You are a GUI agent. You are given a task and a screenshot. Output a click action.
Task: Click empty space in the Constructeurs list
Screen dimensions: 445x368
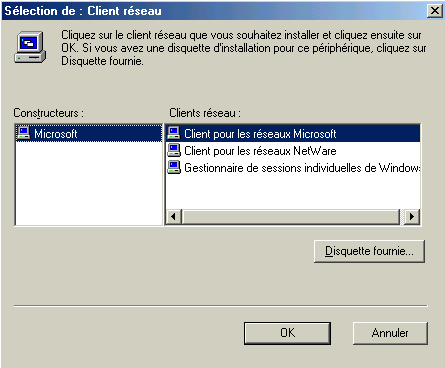[89, 183]
